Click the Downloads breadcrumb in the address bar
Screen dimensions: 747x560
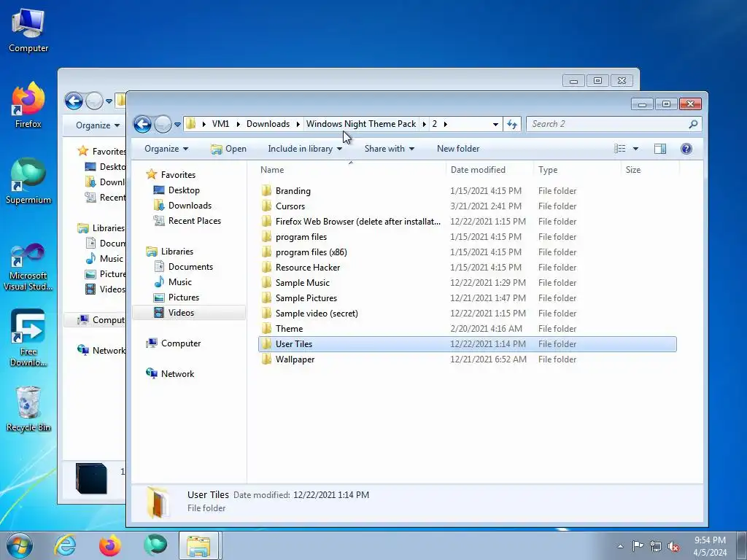click(x=268, y=124)
